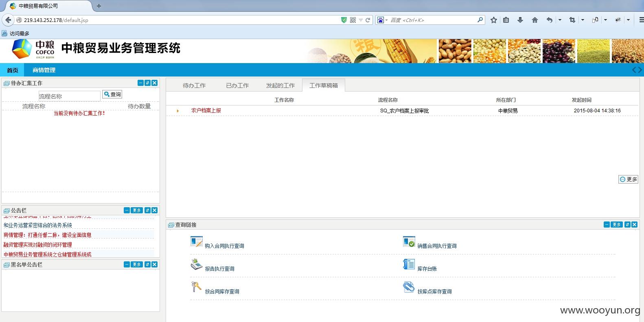
Task: Open Baidu search engine selector dropdown
Action: pyautogui.click(x=386, y=20)
